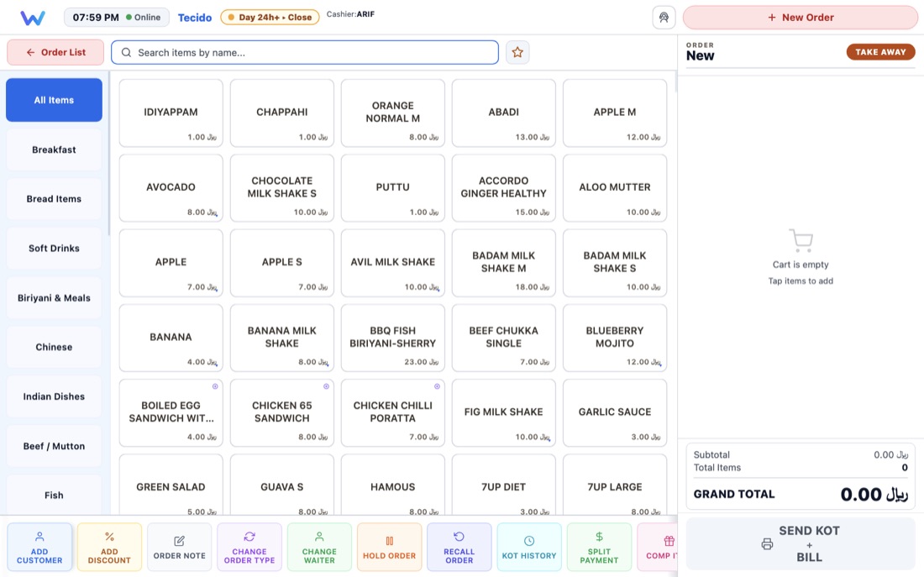This screenshot has height=577, width=924.
Task: Add ABADI item to cart
Action: tap(504, 113)
